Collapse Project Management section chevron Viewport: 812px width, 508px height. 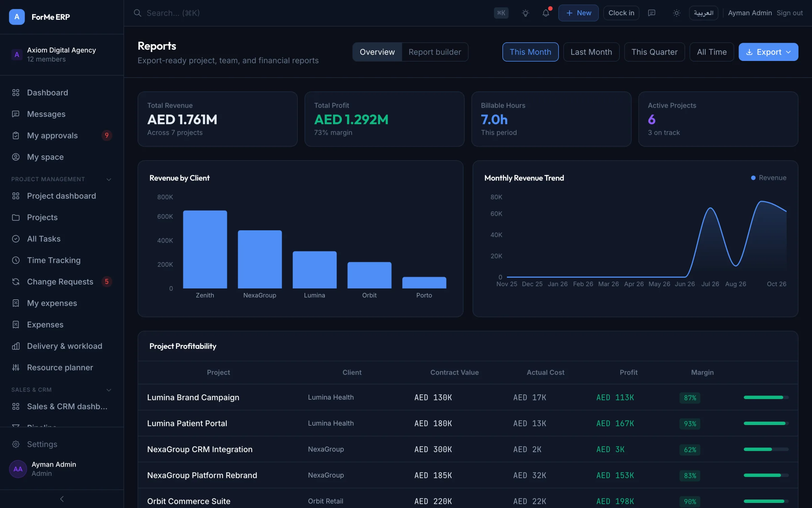pos(109,179)
